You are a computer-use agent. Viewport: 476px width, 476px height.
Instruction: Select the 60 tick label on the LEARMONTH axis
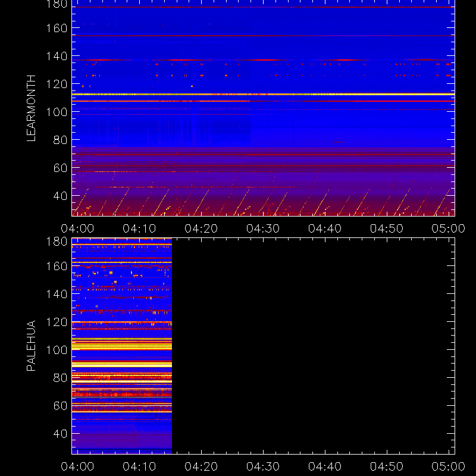click(x=60, y=168)
